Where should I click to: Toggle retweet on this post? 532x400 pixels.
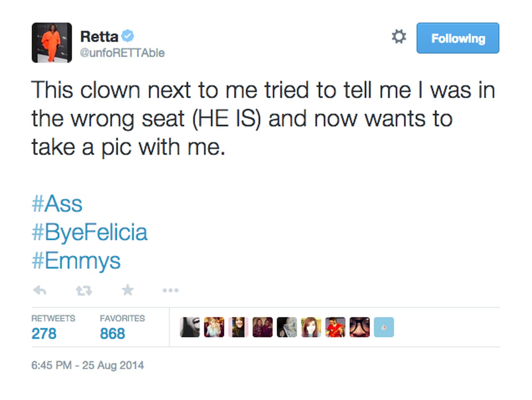coord(84,290)
